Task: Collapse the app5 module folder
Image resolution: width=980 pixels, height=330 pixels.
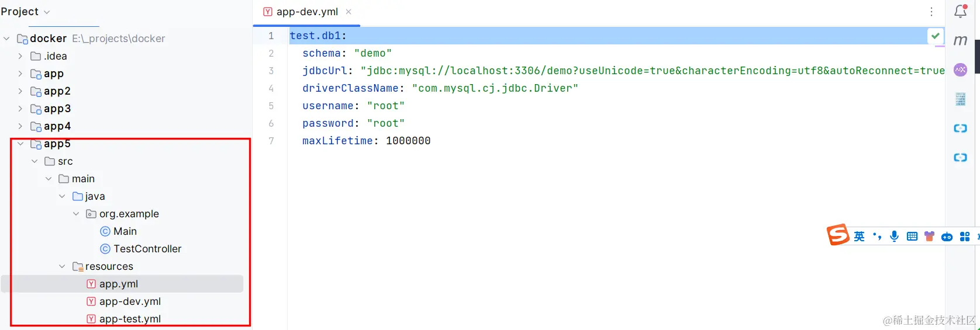Action: pos(20,144)
